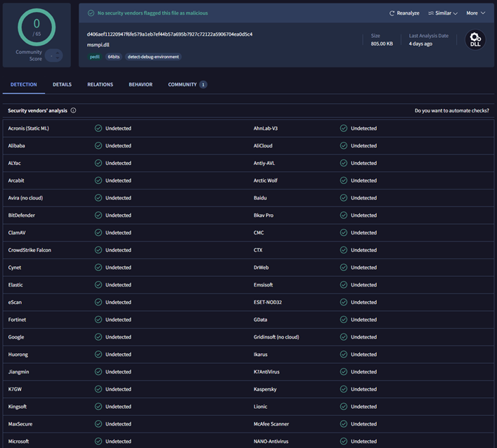
Task: Click the check icon in the AliCloud row
Action: pyautogui.click(x=344, y=145)
